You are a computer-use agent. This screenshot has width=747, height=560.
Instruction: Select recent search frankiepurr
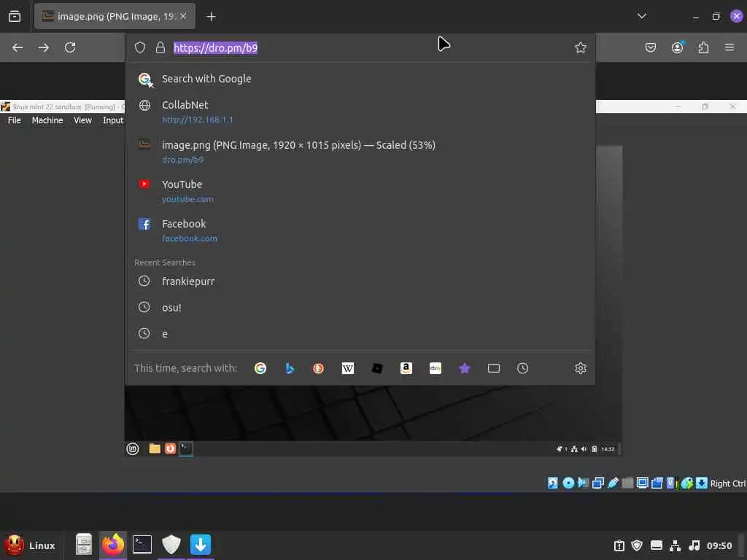(x=360, y=281)
